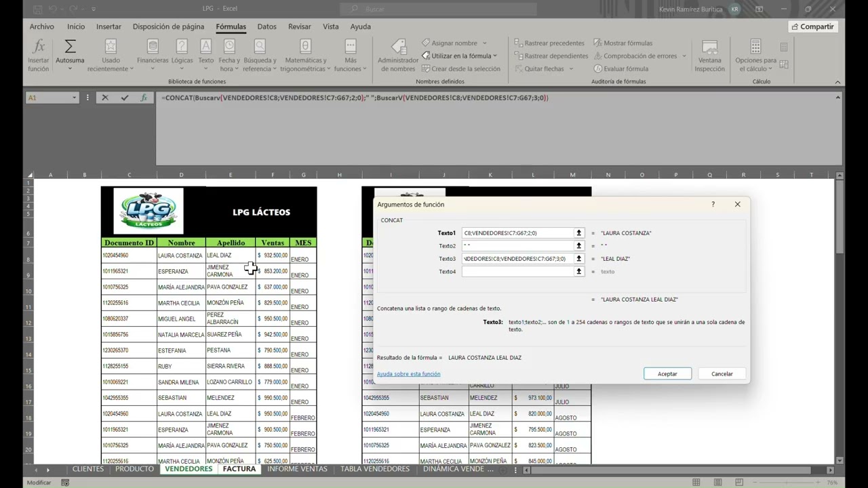Expand the formula bar chevron
The height and width of the screenshot is (488, 868).
837,98
